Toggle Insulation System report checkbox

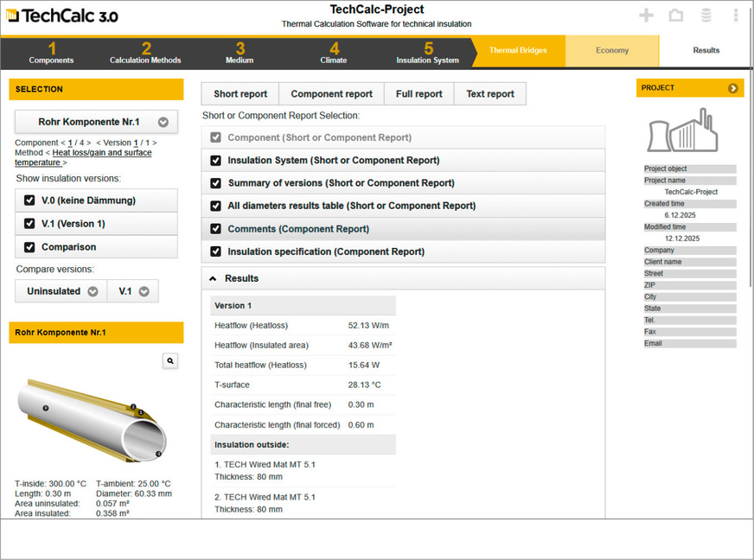coord(215,161)
